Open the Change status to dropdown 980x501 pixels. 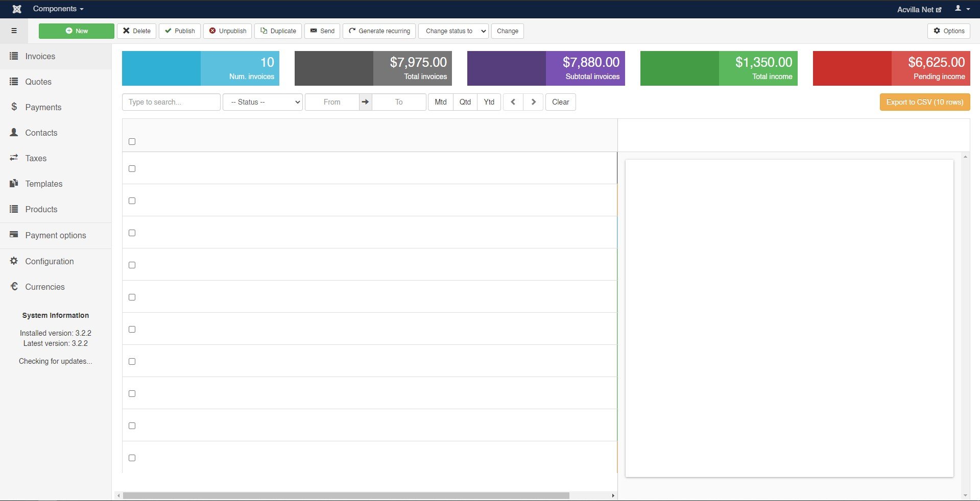coord(452,31)
